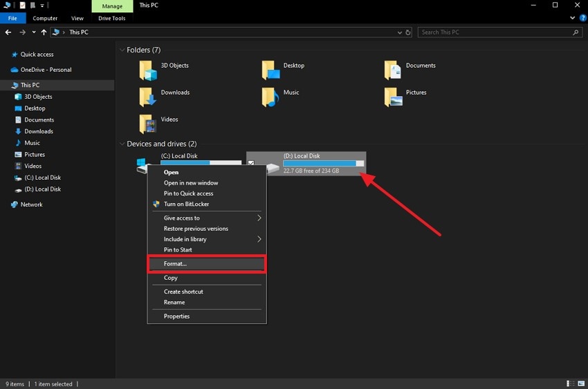
Task: Click the Network icon in sidebar
Action: click(15, 205)
